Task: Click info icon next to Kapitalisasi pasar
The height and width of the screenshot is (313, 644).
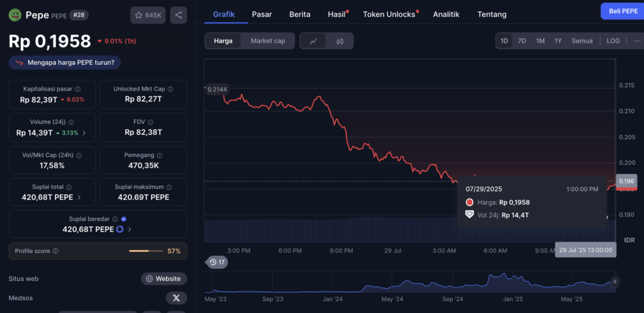Action: click(x=77, y=89)
